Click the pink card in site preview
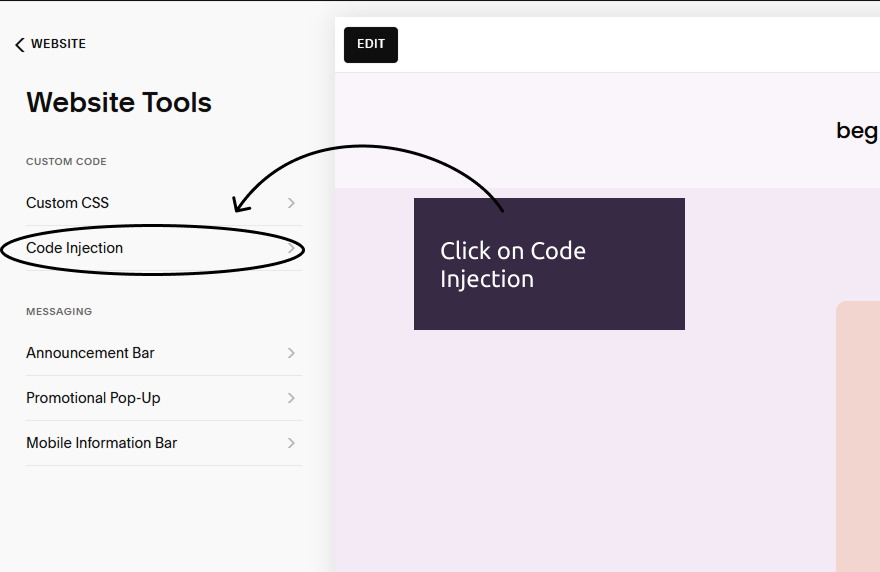Viewport: 880px width, 572px height. 858,436
